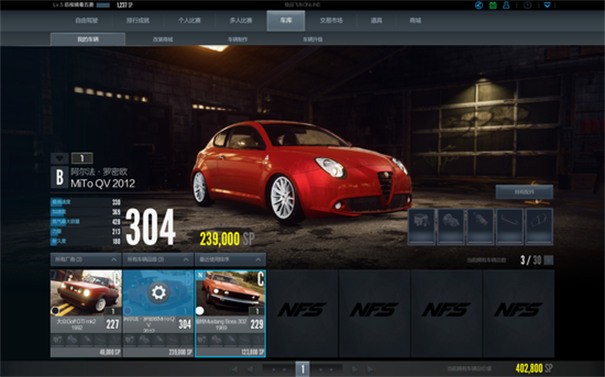Image resolution: width=605 pixels, height=377 pixels.
Task: Click the blue player profile icon at top
Action: (506, 5)
